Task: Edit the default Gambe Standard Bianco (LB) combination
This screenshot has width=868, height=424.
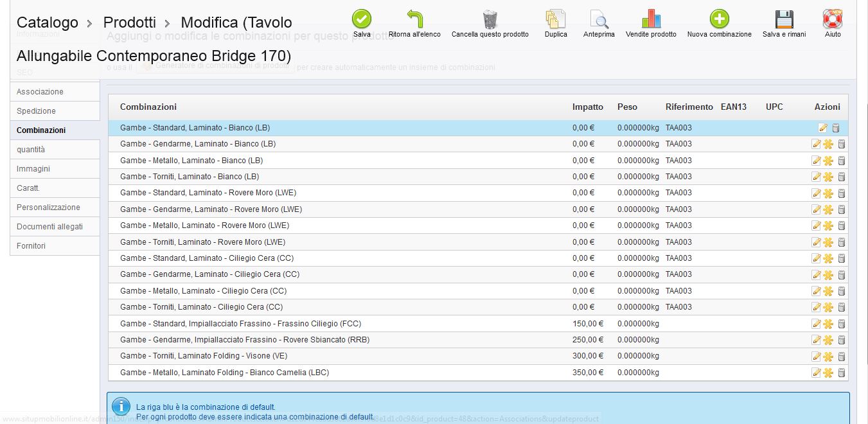Action: click(x=823, y=128)
